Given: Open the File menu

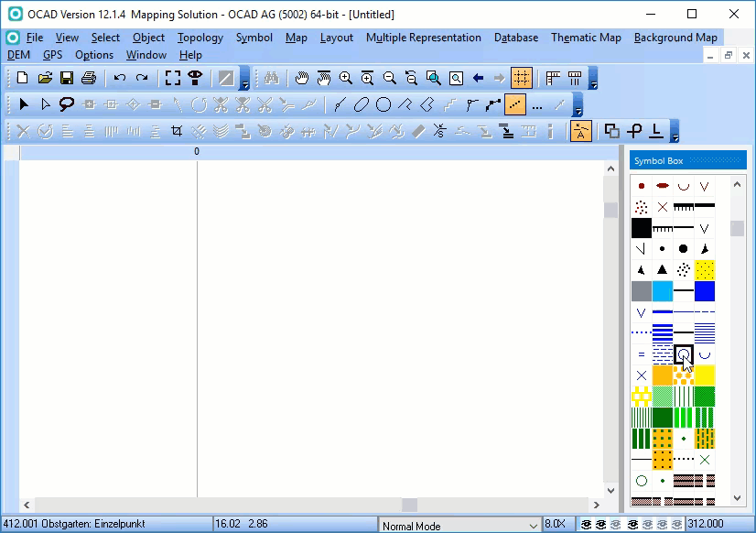Looking at the screenshot, I should pyautogui.click(x=35, y=38).
